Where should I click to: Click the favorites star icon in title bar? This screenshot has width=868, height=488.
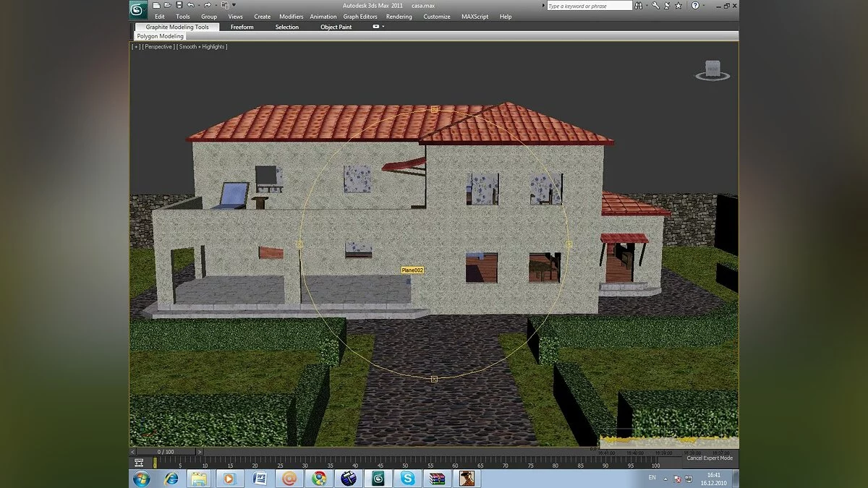679,6
